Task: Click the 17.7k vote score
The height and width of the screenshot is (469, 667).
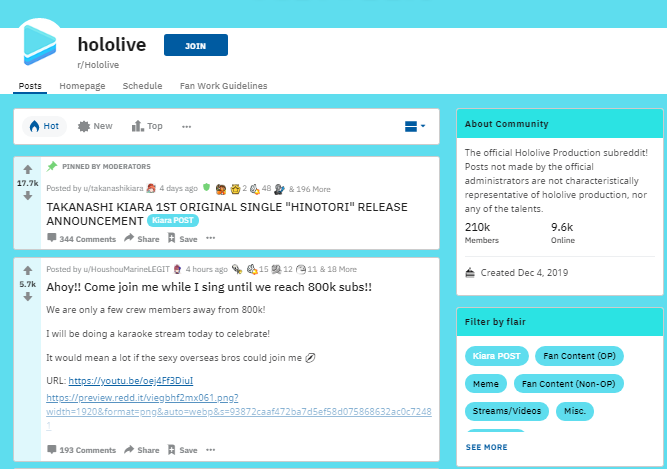Action: click(x=28, y=183)
